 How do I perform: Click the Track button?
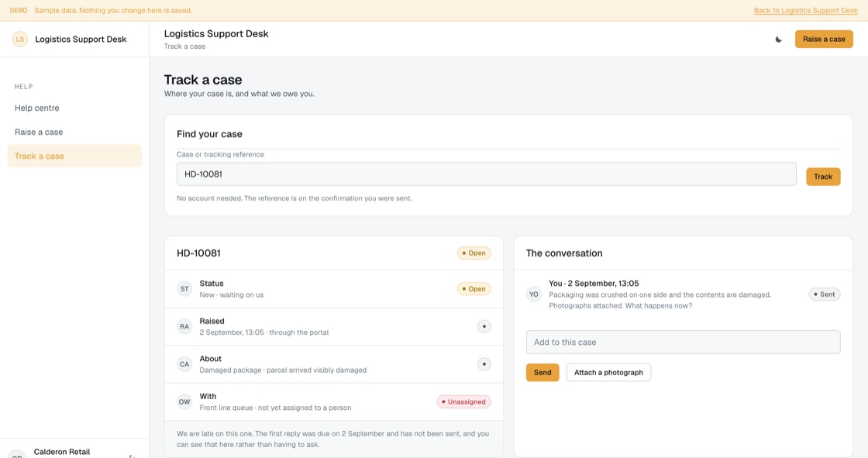click(x=823, y=177)
